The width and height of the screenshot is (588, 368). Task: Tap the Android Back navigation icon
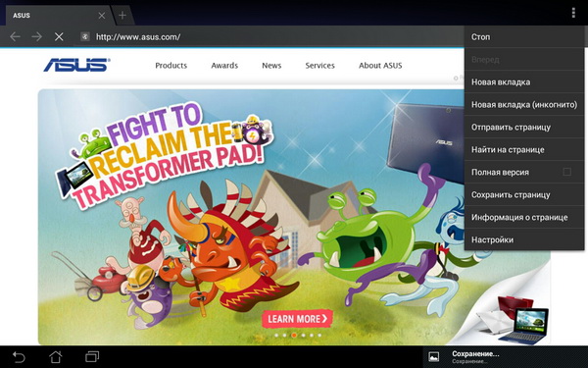19,357
